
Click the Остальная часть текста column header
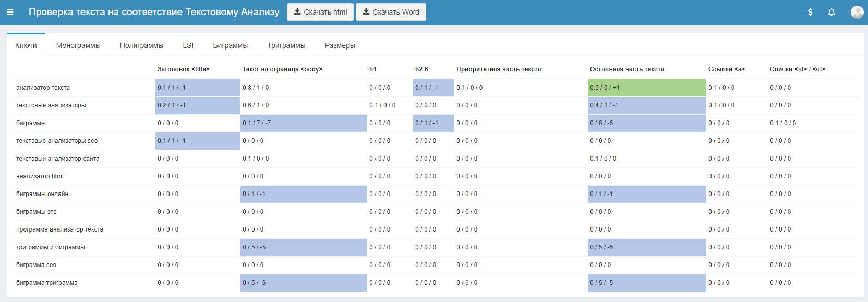[626, 69]
